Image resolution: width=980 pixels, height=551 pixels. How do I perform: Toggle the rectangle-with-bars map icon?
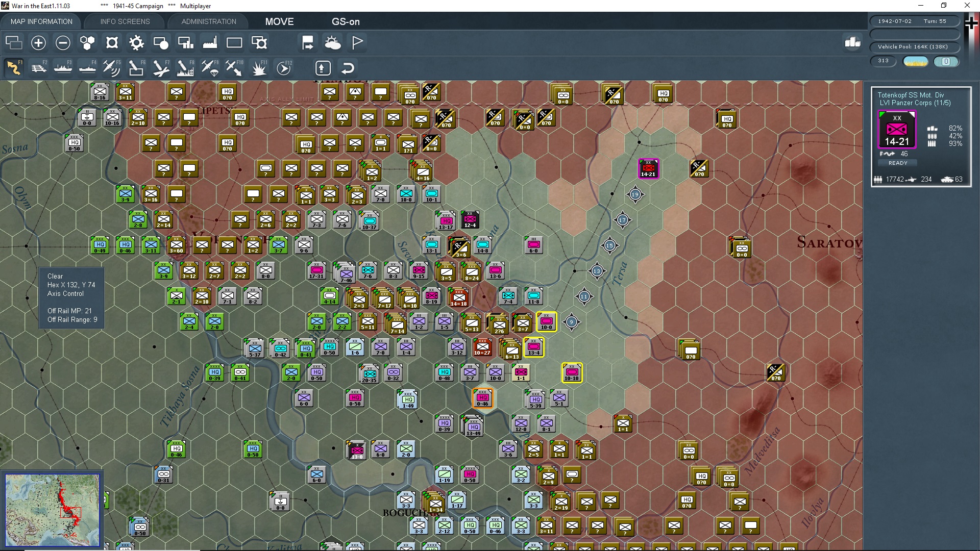(x=185, y=42)
